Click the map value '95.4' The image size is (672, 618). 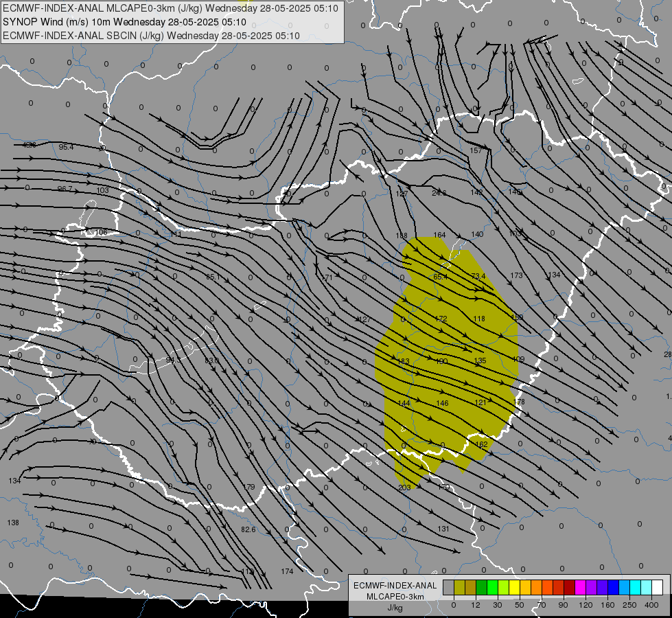coord(66,147)
